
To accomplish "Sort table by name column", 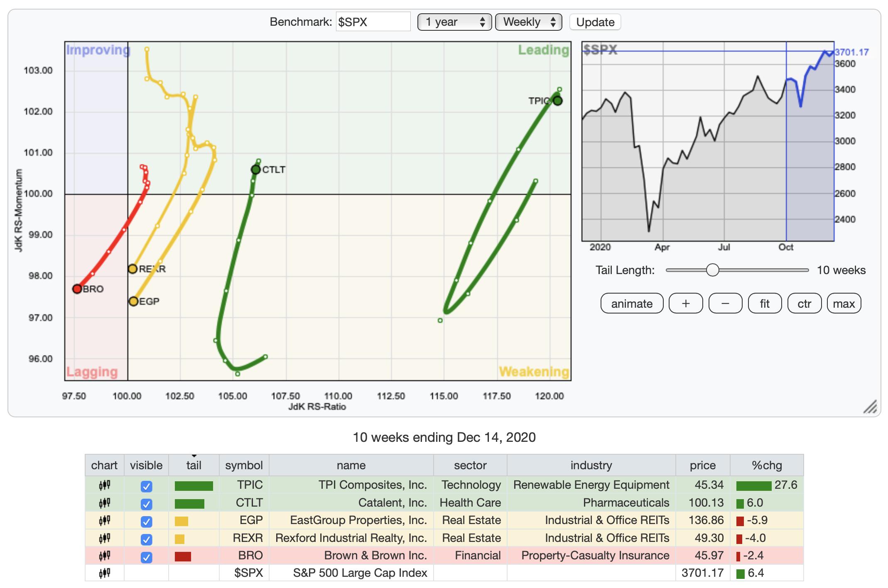I will pyautogui.click(x=351, y=465).
